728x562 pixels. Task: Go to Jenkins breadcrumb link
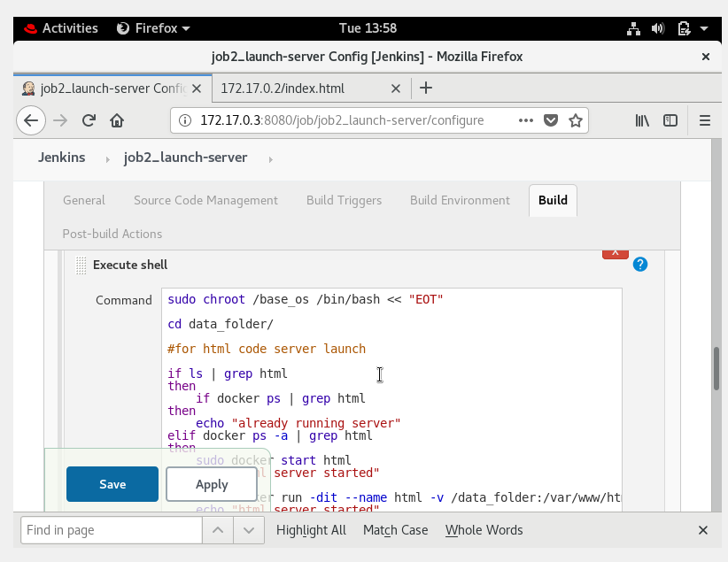62,158
